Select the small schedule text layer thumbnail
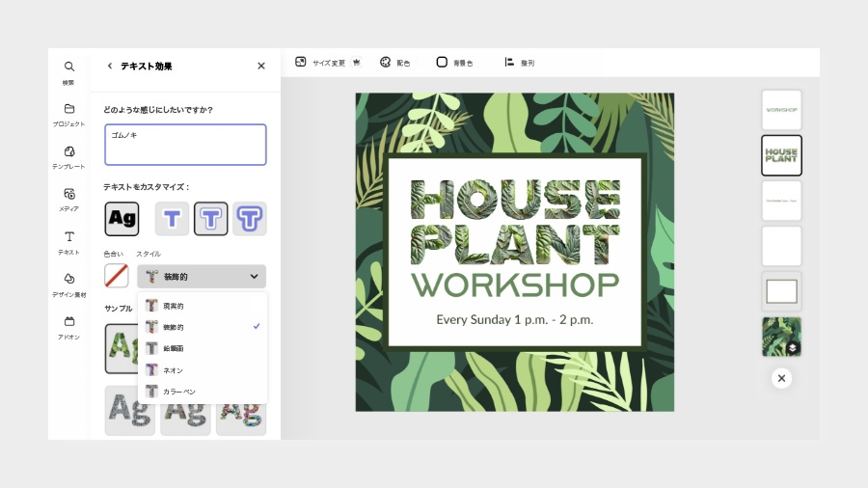 [x=781, y=201]
